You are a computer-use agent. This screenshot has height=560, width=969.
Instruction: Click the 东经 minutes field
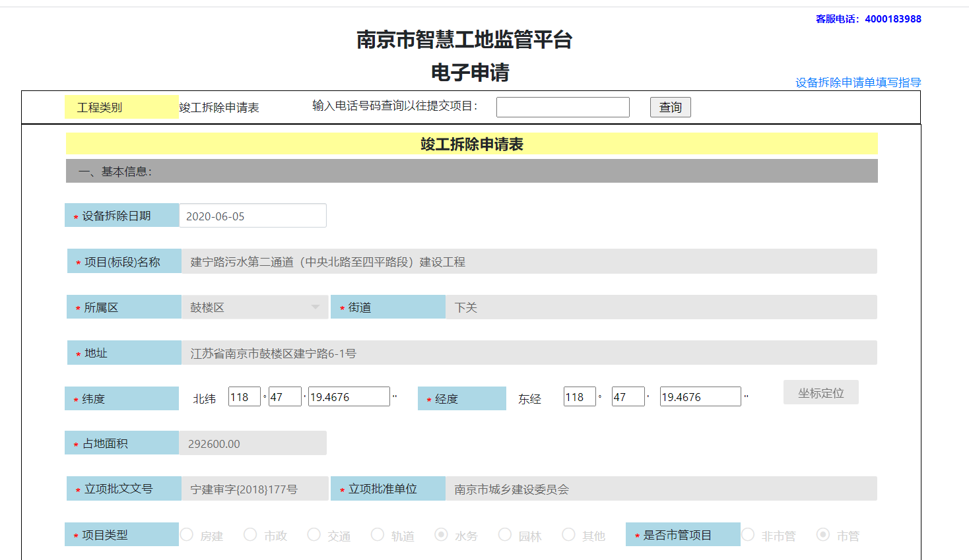628,396
